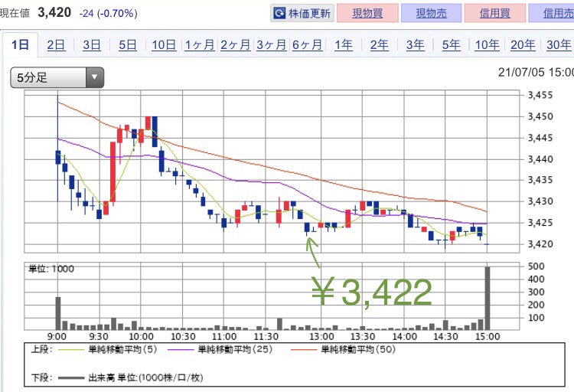Viewport: 574px width, 392px height.
Task: Click the 3,425 price axis label
Action: coord(540,223)
